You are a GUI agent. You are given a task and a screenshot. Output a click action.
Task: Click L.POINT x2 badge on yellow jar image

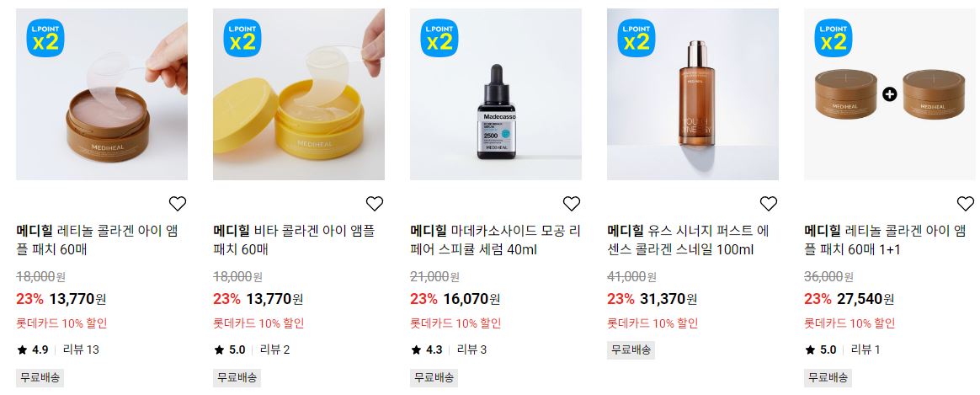[x=242, y=38]
